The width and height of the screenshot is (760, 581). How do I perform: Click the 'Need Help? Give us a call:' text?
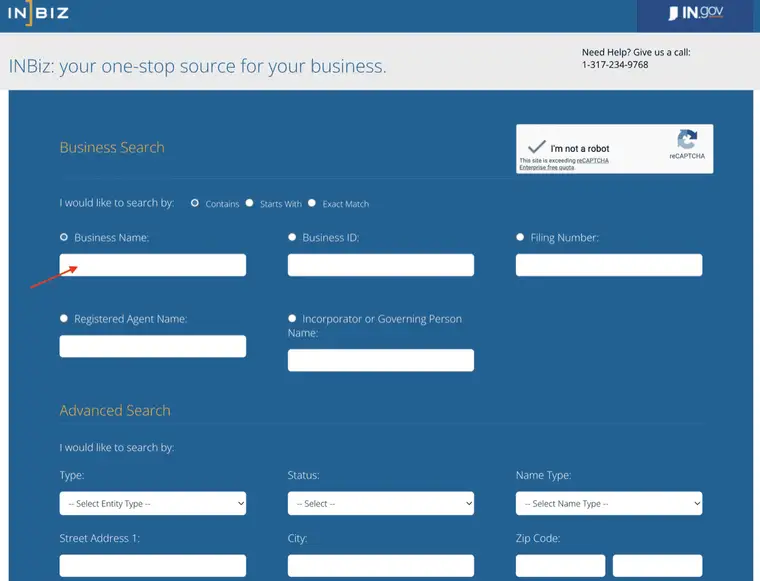click(x=636, y=52)
